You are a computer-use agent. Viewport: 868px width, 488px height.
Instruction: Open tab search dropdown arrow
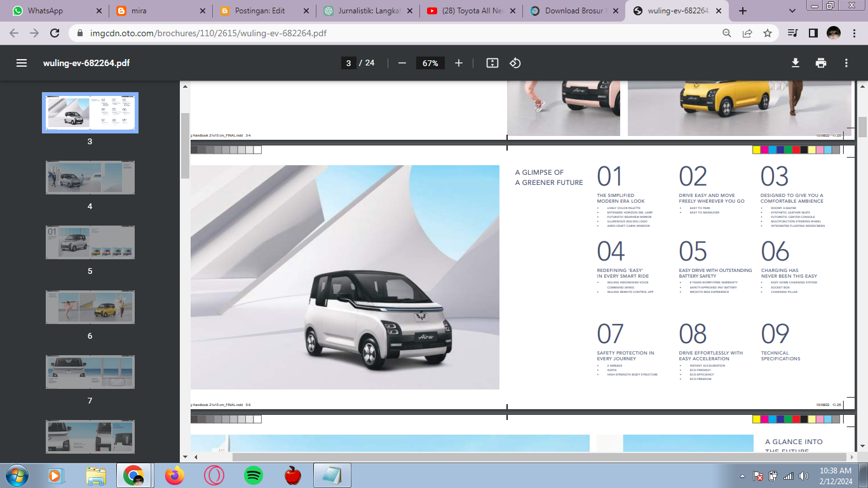click(x=792, y=11)
